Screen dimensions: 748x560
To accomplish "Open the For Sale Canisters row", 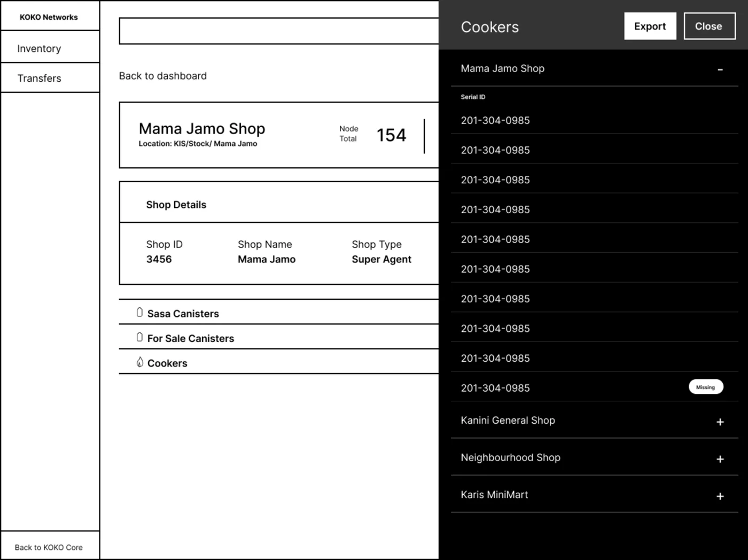I will pos(279,337).
